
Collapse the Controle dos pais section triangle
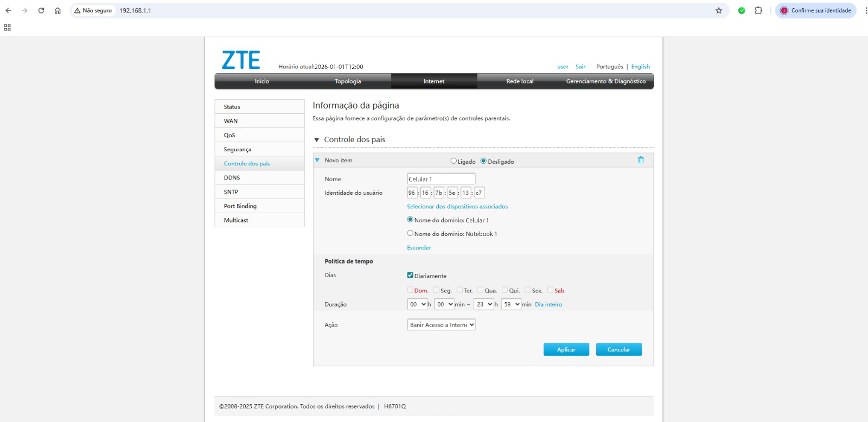point(317,140)
